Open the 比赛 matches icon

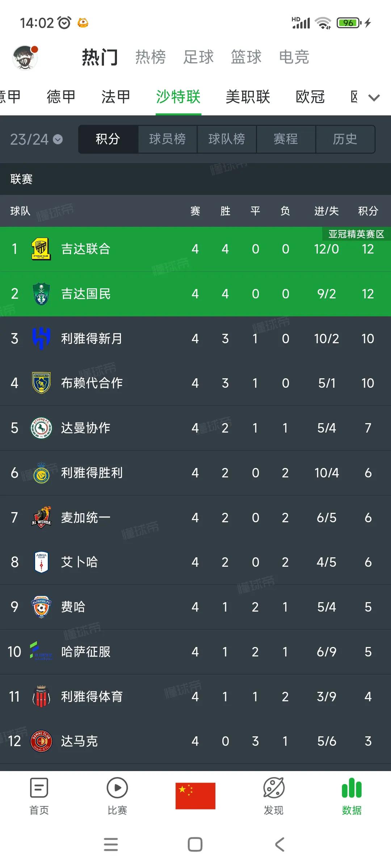[x=117, y=788]
